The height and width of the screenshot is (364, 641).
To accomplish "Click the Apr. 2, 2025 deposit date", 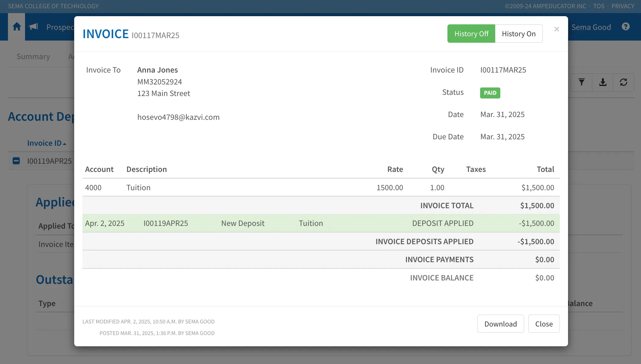I will [x=105, y=223].
